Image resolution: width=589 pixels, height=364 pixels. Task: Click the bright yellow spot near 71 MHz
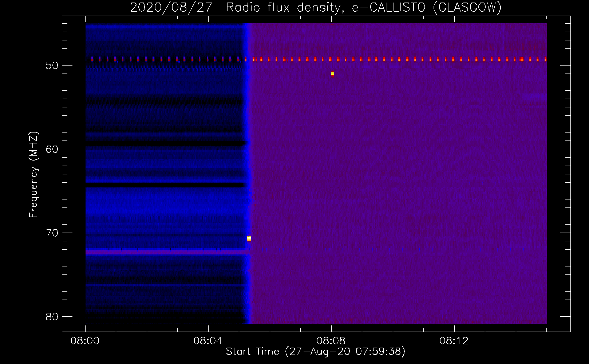(x=249, y=238)
